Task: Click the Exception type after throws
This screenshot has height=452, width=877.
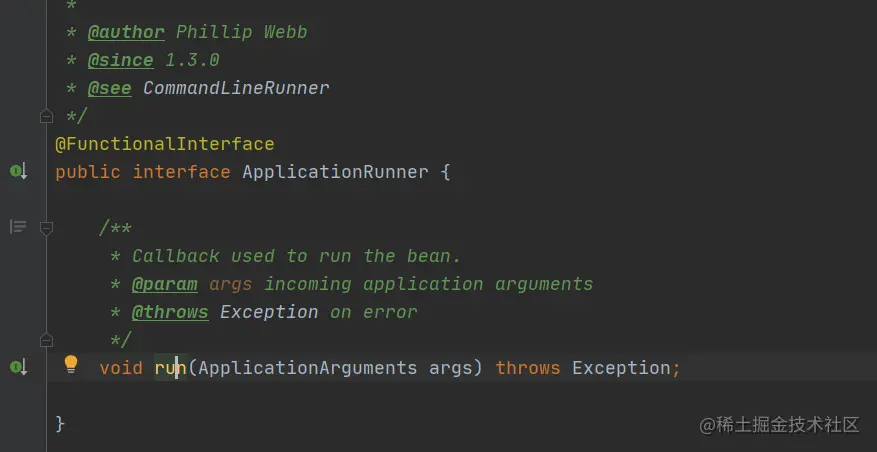Action: (621, 368)
